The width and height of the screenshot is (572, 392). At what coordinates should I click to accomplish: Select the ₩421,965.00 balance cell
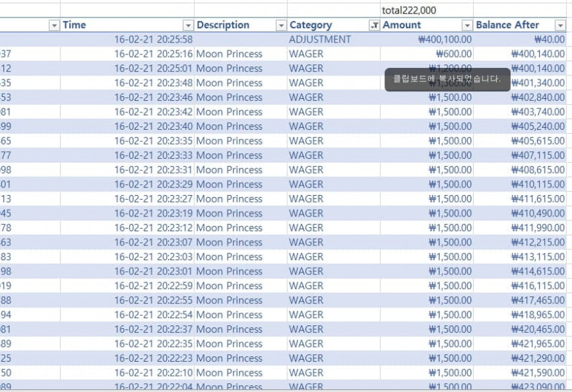point(520,344)
